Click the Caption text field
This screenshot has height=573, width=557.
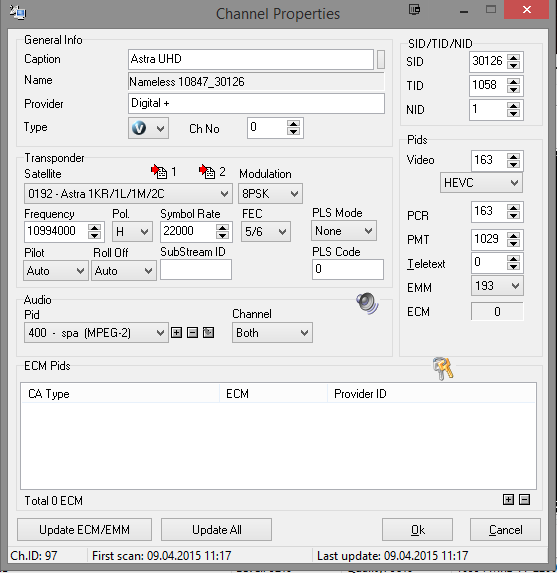[251, 59]
